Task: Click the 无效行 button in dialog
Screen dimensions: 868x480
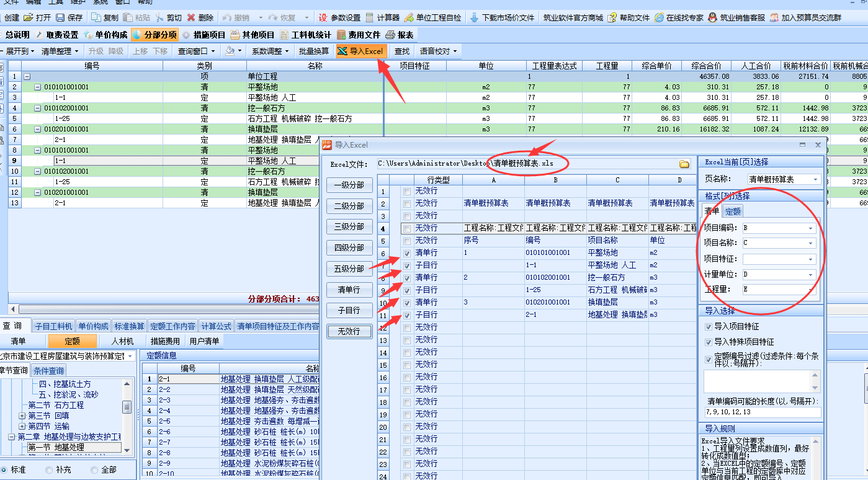Action: (x=350, y=332)
